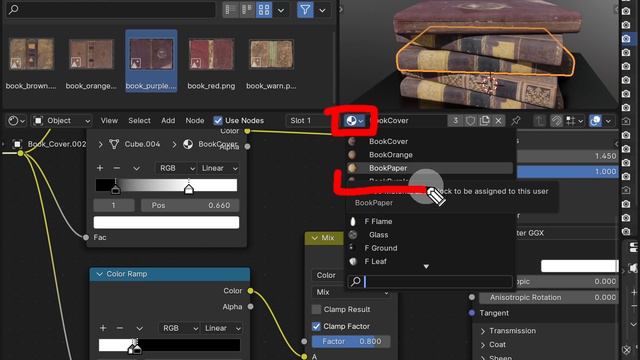This screenshot has height=360, width=640.
Task: Open the Object shader type dropdown
Action: (62, 121)
